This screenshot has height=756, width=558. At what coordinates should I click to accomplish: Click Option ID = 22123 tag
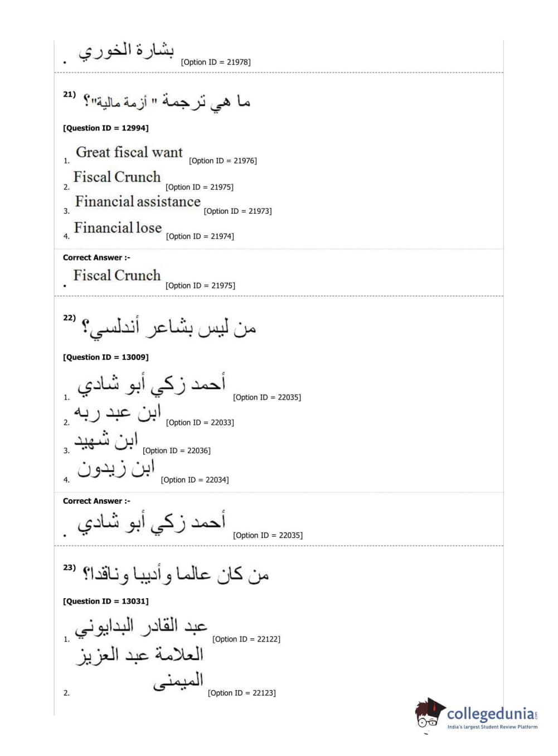point(241,693)
